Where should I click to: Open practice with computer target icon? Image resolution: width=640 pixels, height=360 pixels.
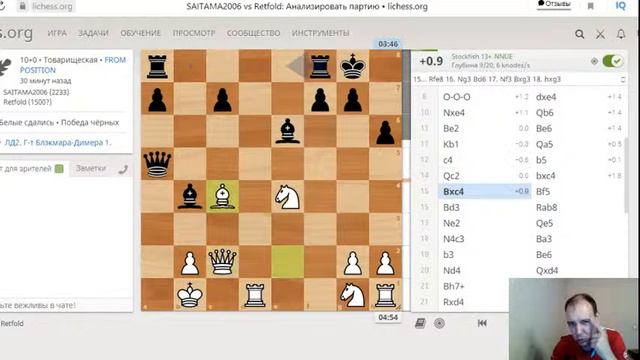[439, 323]
